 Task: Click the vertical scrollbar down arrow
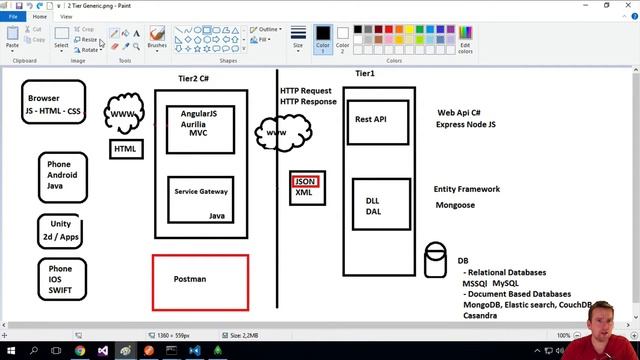click(636, 317)
